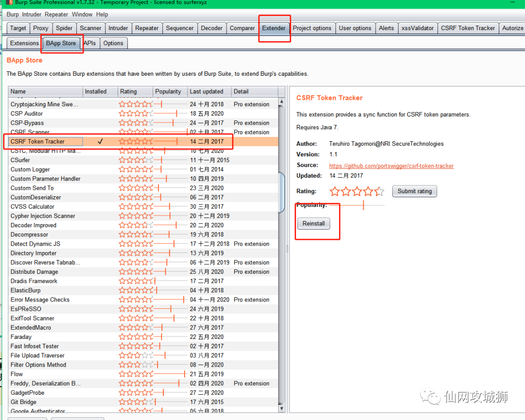The width and height of the screenshot is (525, 420).
Task: Click the Popularity slider in detail panel
Action: [363, 205]
